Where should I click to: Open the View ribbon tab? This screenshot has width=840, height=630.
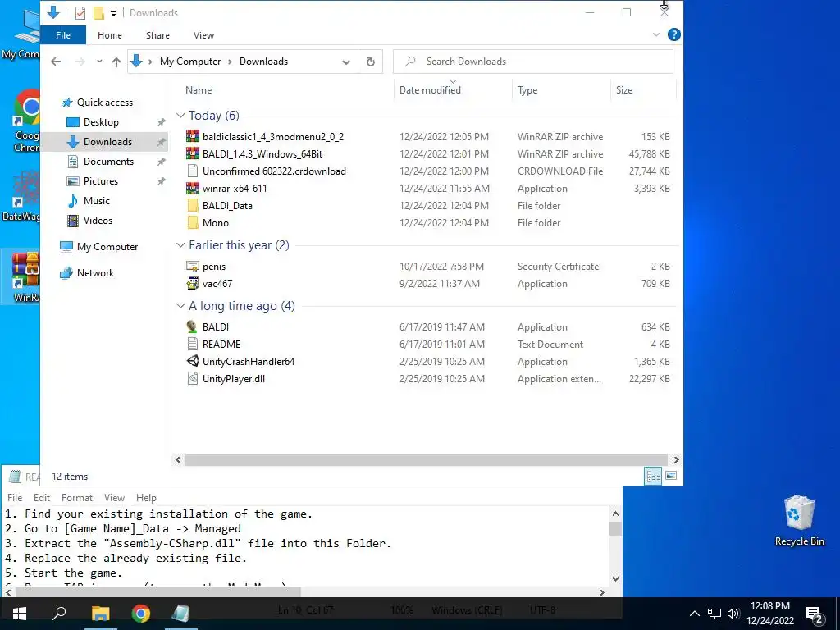click(203, 35)
